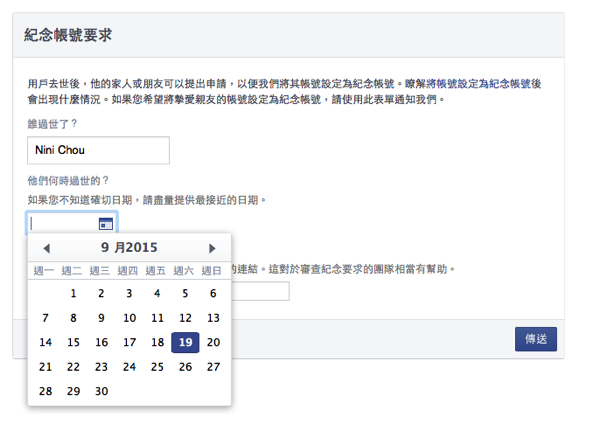
Task: Pick date 1 in the calendar
Action: (x=73, y=293)
